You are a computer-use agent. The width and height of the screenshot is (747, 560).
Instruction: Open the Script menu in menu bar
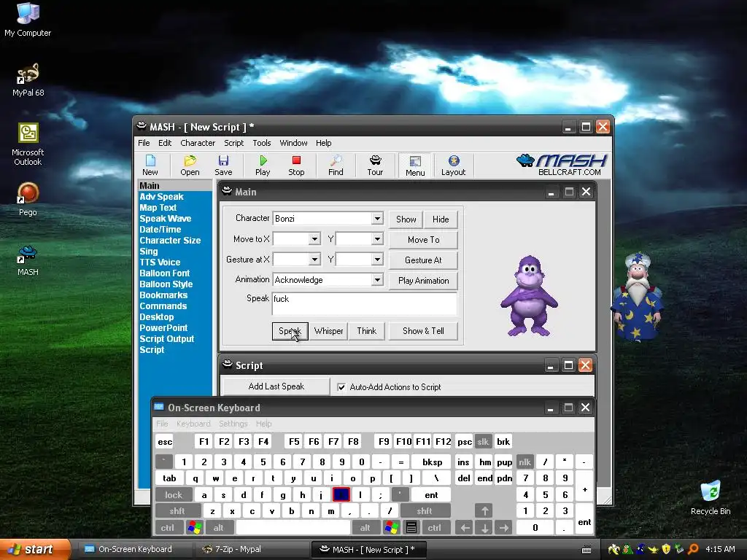click(234, 143)
